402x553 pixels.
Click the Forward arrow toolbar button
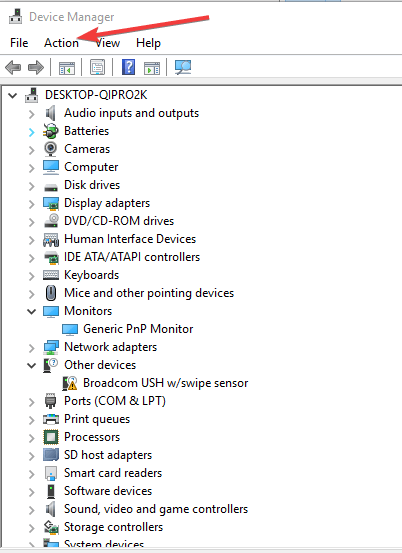click(36, 67)
